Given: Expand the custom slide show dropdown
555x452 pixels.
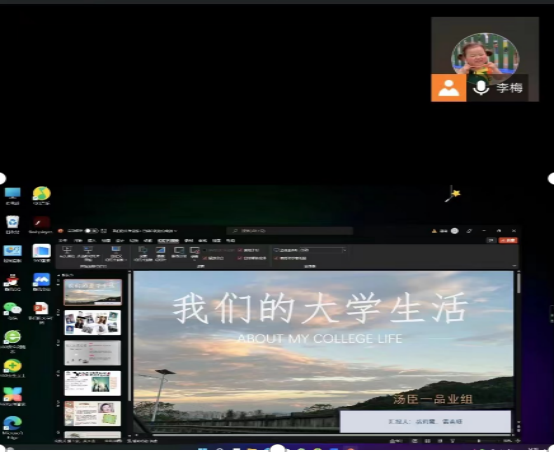Looking at the screenshot, I should pos(116,254).
